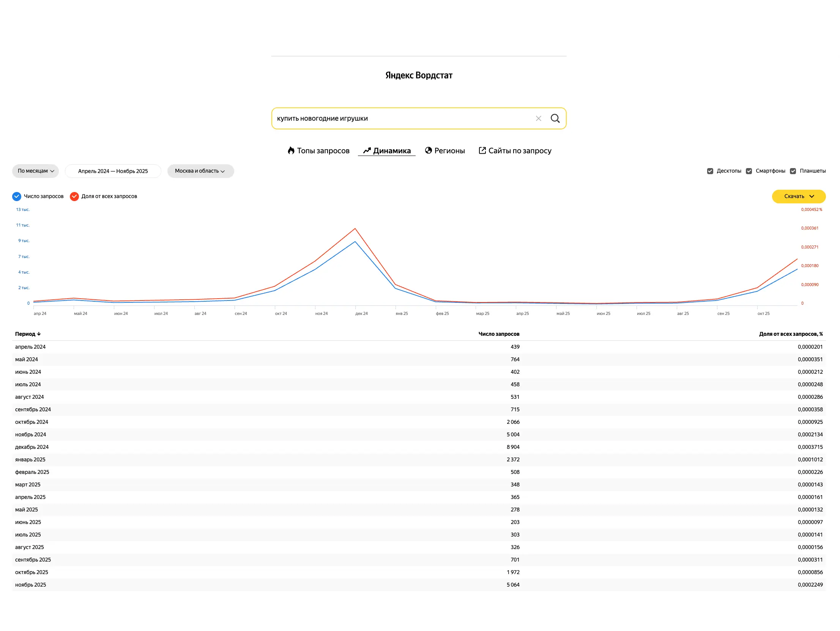Uncheck the Планшеты checkbox

[x=793, y=171]
